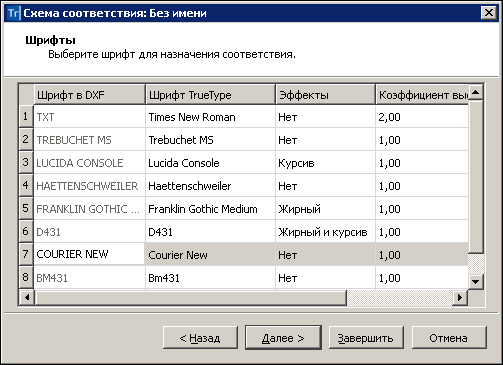The width and height of the screenshot is (503, 365).
Task: Click the D431 DXF font cell in gray
Action: coord(89,232)
